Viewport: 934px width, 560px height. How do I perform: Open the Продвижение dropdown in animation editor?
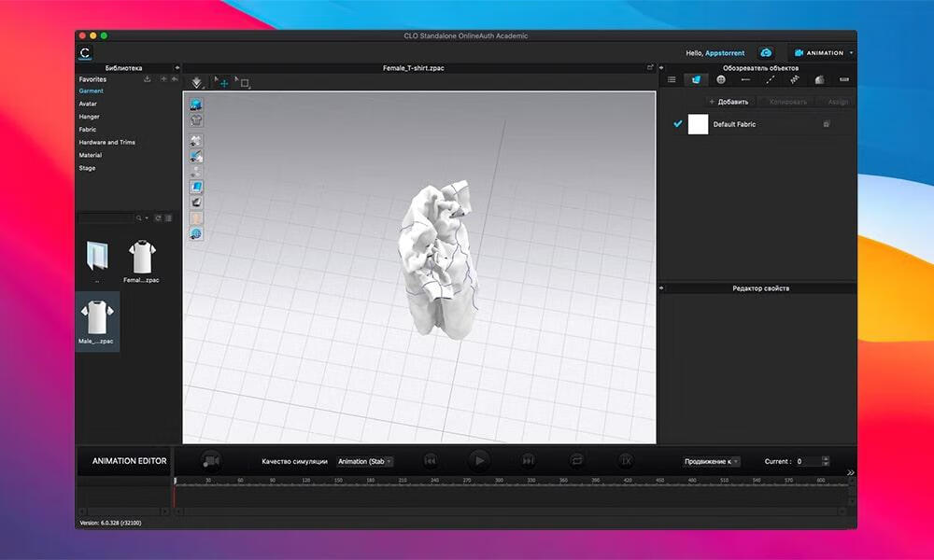712,461
